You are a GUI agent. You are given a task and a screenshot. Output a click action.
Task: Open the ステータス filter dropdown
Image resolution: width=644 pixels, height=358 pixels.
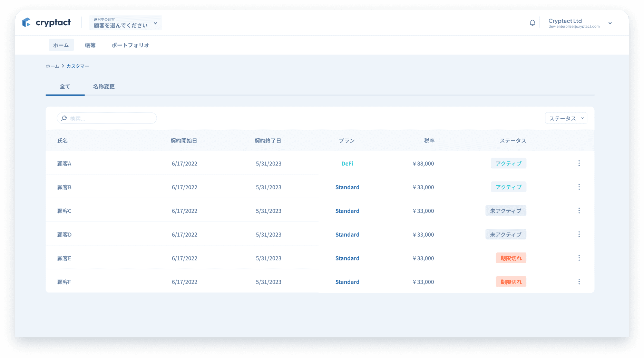566,118
